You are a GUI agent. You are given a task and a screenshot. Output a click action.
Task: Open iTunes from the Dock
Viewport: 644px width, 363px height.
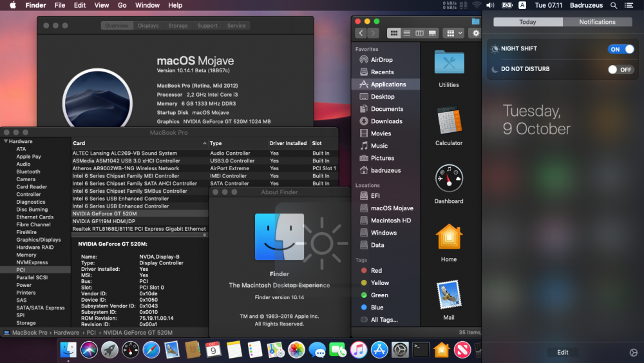click(x=359, y=350)
